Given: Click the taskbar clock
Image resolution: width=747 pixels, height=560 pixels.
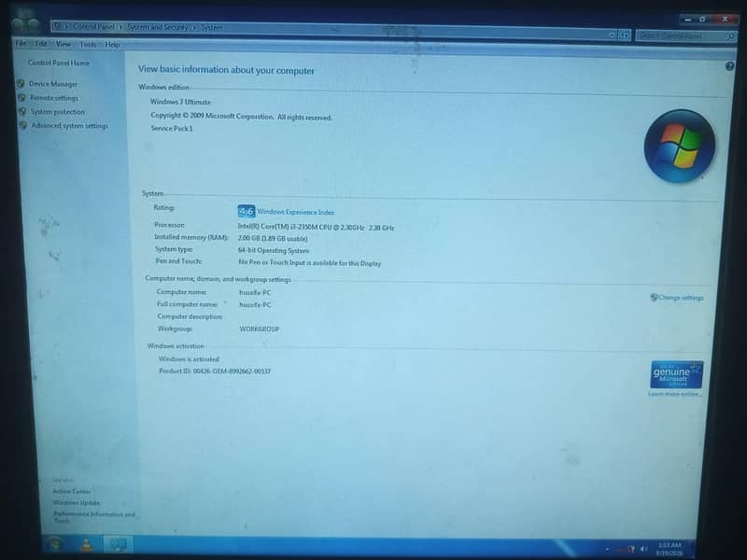Looking at the screenshot, I should tap(669, 549).
